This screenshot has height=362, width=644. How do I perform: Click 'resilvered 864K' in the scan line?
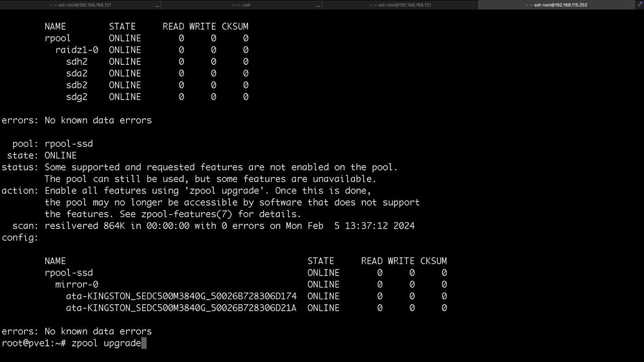[x=85, y=226]
